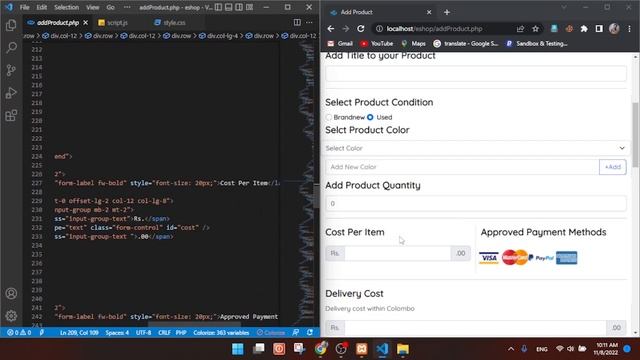
Task: Split the VS Code editor right
Action: [x=297, y=22]
